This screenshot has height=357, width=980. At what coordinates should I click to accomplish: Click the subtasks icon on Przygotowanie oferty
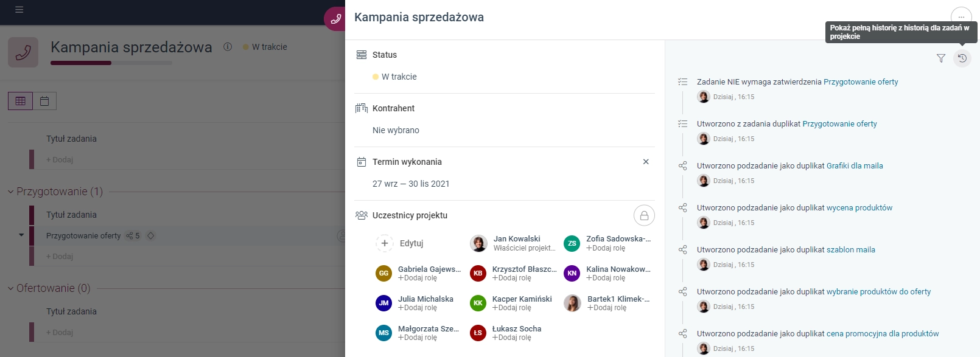tap(133, 236)
